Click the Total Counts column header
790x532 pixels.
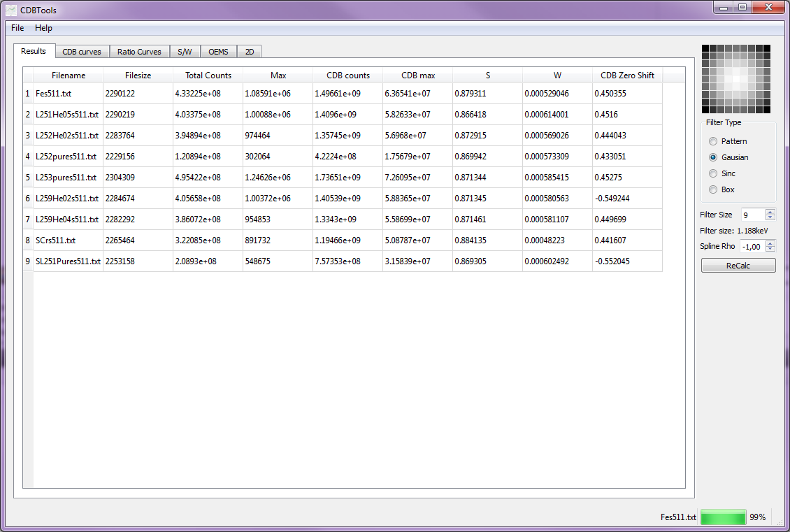[208, 75]
